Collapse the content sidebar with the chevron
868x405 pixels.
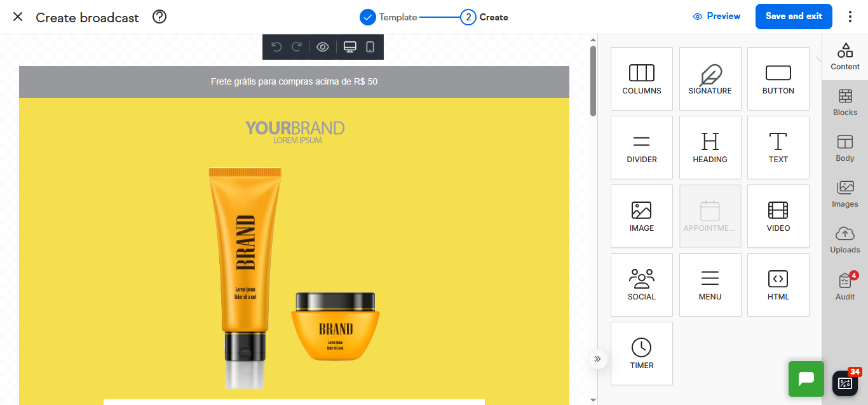[x=597, y=359]
